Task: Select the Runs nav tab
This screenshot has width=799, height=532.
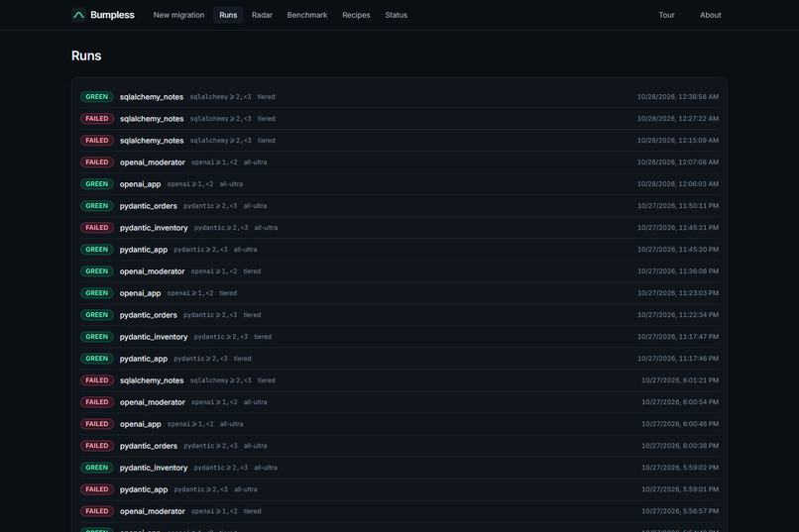Action: pyautogui.click(x=228, y=15)
